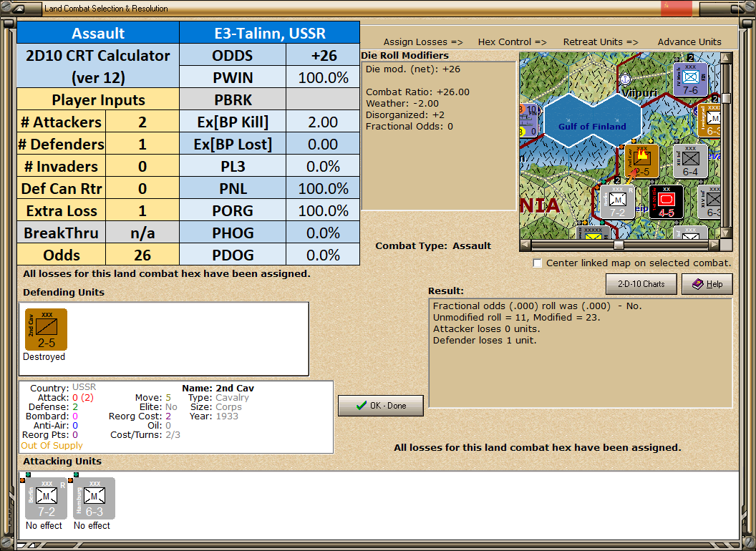Click the Combat Ratio: +26.00 line
756x551 pixels.
coord(417,92)
